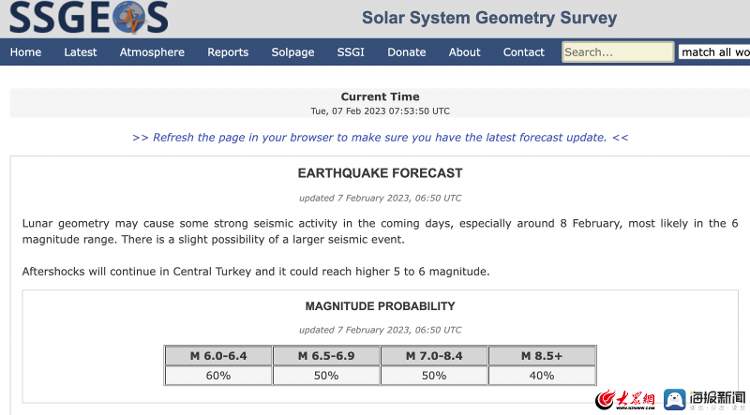The image size is (750, 415).
Task: Go to the Latest menu item
Action: coord(80,52)
